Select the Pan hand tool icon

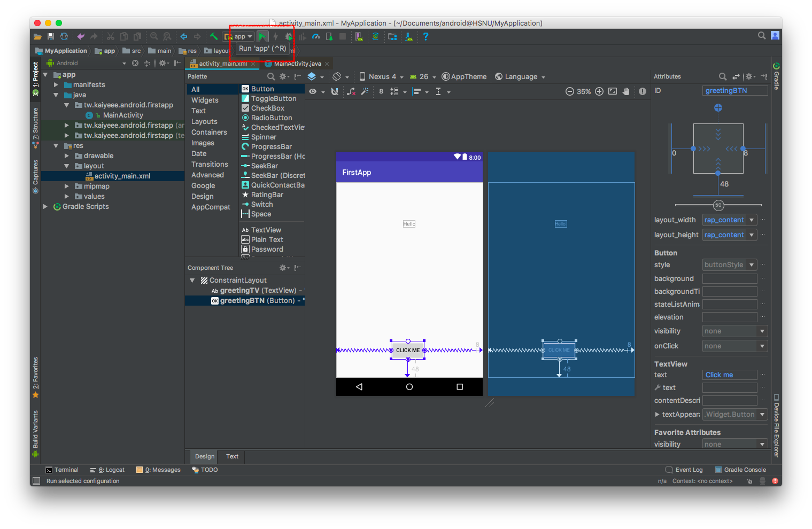[x=626, y=91]
